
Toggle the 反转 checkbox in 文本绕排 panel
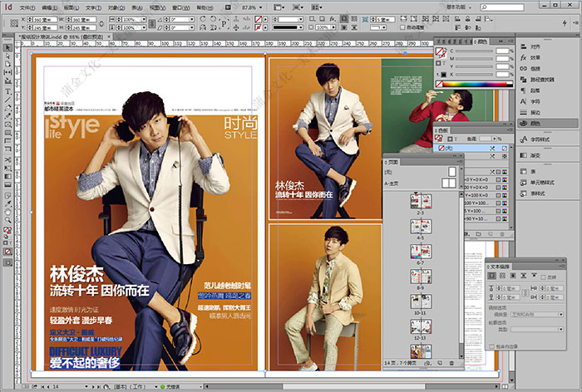(x=544, y=277)
